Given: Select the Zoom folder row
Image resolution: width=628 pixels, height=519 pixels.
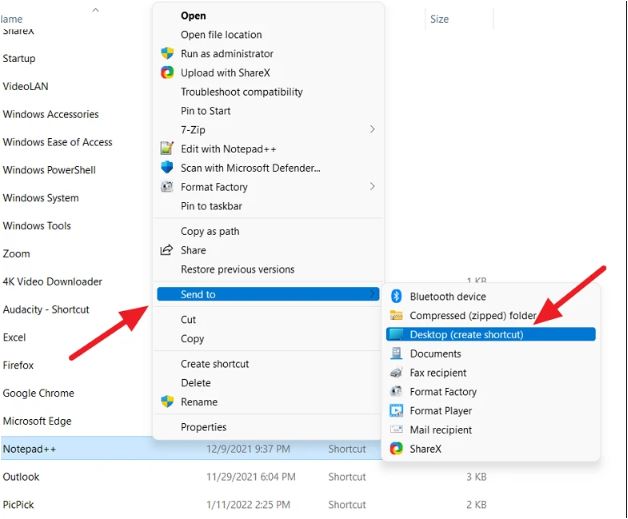Looking at the screenshot, I should pyautogui.click(x=16, y=254).
